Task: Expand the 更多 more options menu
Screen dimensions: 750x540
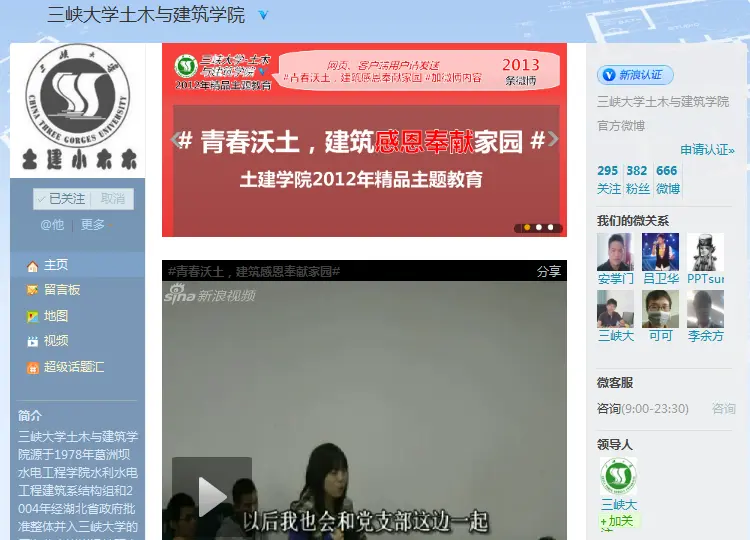Action: click(x=93, y=225)
